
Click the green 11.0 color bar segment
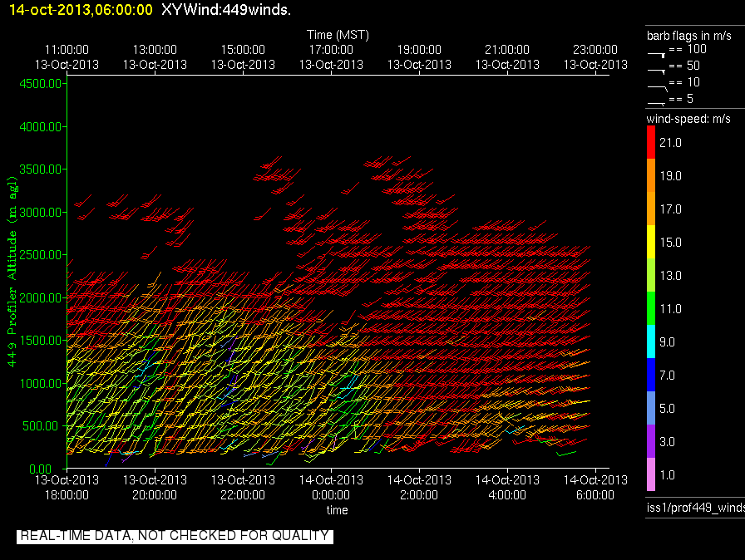tap(651, 308)
